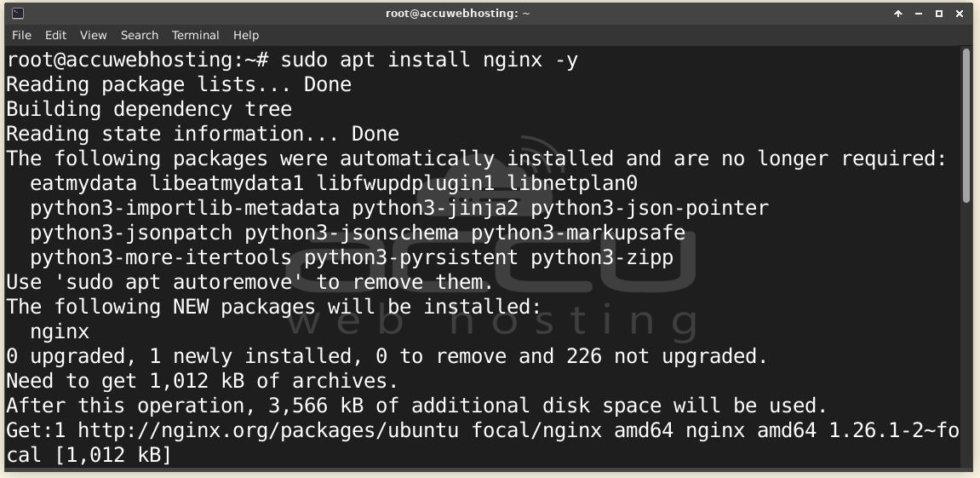
Task: Open the Edit menu
Action: point(55,35)
